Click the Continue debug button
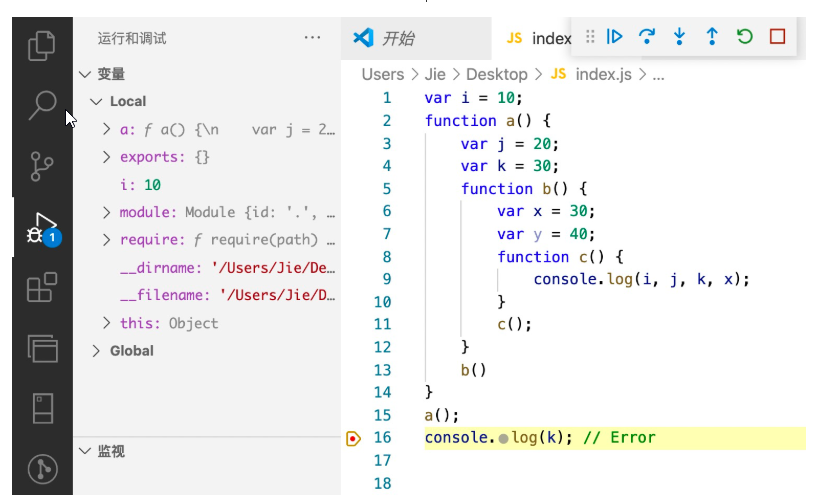Image resolution: width=823 pixels, height=504 pixels. coord(614,37)
